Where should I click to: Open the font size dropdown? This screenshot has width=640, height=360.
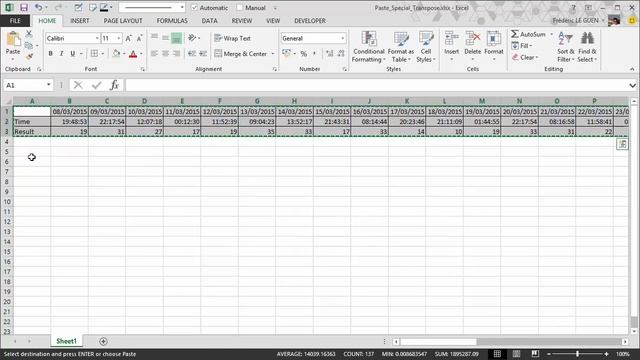(x=119, y=38)
